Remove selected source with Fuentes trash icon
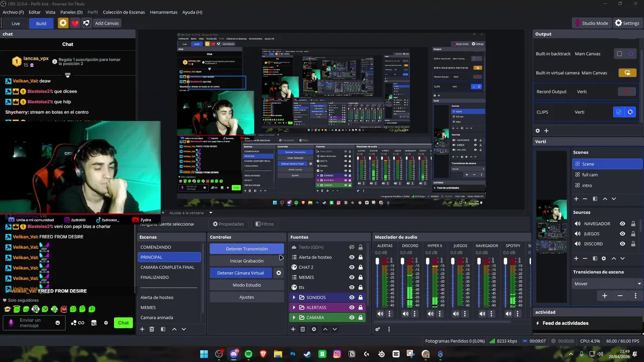This screenshot has height=362, width=644. [302, 329]
